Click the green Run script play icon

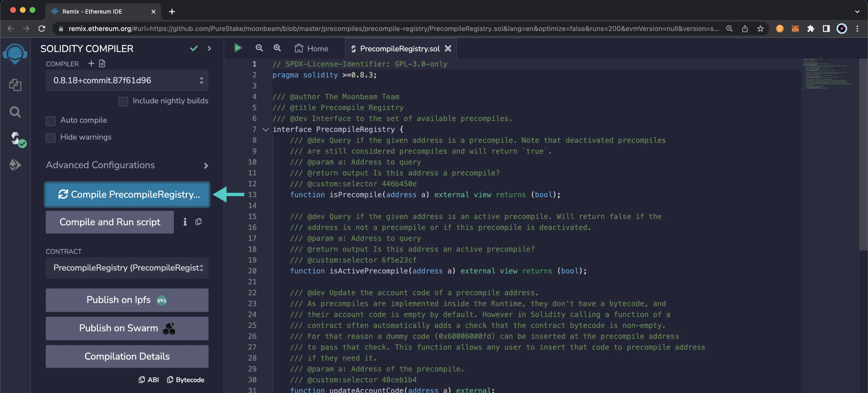[238, 48]
